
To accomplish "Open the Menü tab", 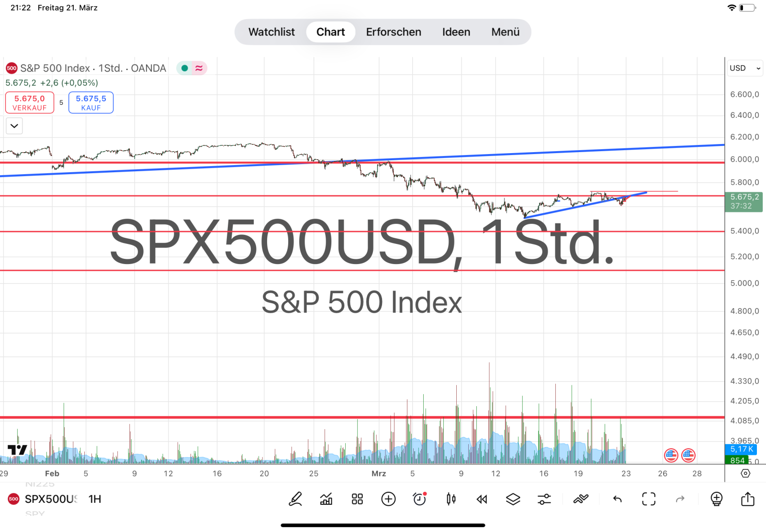I will click(506, 32).
